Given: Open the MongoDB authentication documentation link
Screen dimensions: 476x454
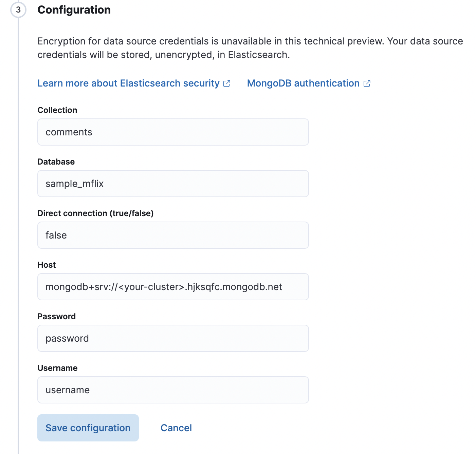Looking at the screenshot, I should (x=303, y=83).
